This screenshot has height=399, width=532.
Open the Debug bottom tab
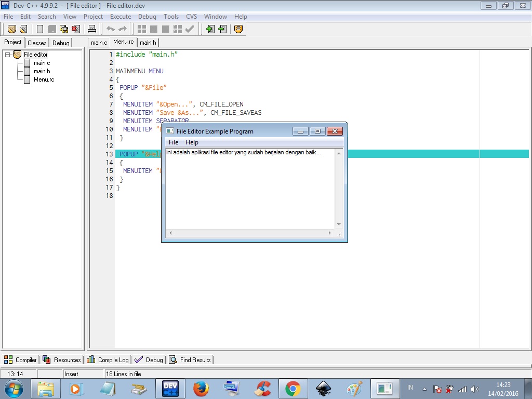[149, 360]
